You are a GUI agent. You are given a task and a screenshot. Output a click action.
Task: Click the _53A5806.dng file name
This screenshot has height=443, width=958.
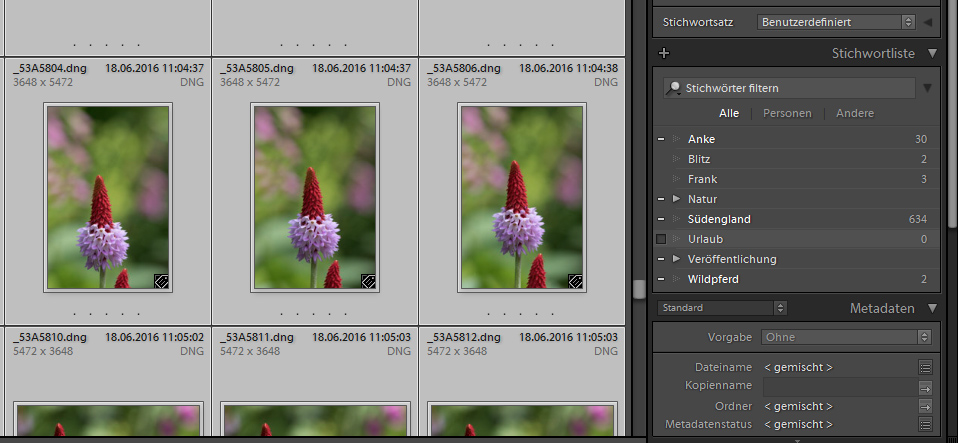(464, 68)
